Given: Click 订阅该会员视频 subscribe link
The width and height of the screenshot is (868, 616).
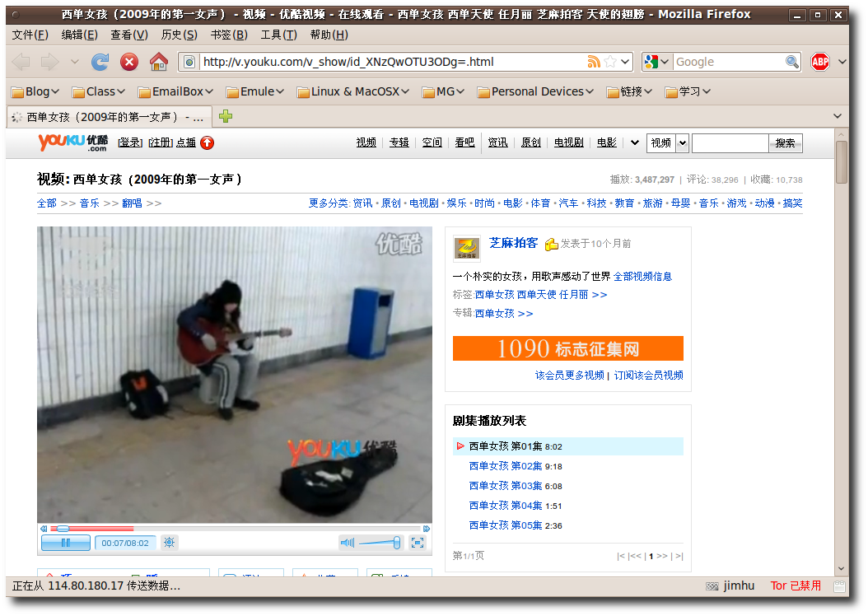Looking at the screenshot, I should click(x=648, y=376).
